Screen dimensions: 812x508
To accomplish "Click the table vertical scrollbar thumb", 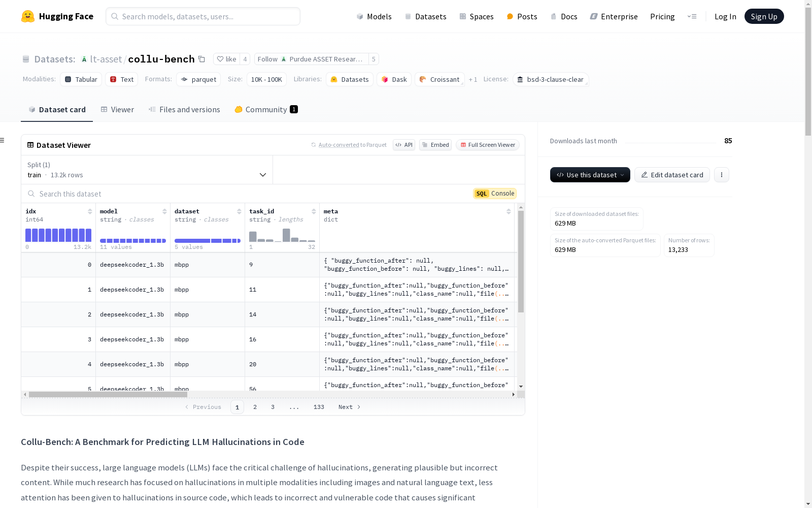I will pos(521,262).
